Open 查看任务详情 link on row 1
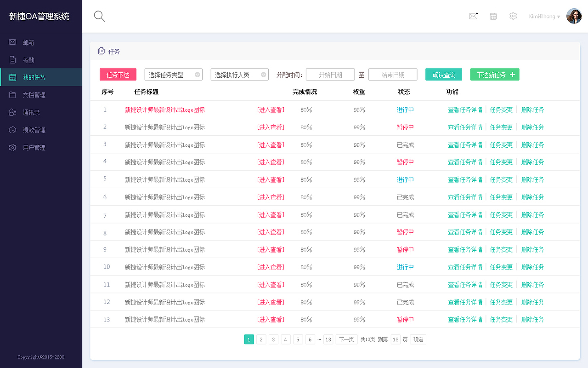The image size is (588, 368). 465,109
